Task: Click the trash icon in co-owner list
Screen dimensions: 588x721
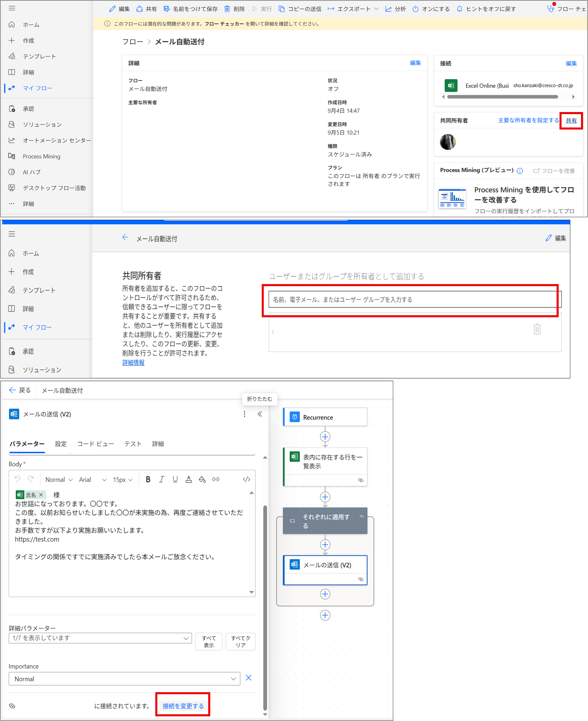Action: coord(537,329)
